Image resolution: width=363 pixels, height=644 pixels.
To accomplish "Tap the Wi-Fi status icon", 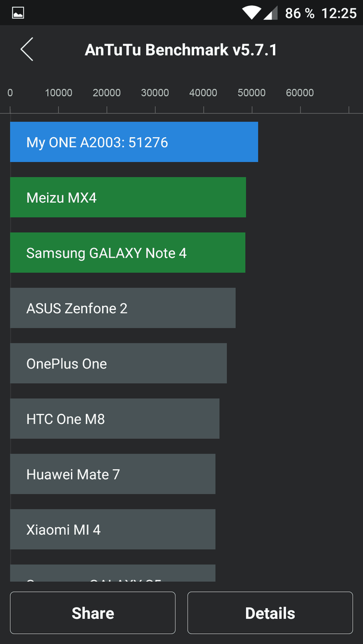I will pos(250,13).
